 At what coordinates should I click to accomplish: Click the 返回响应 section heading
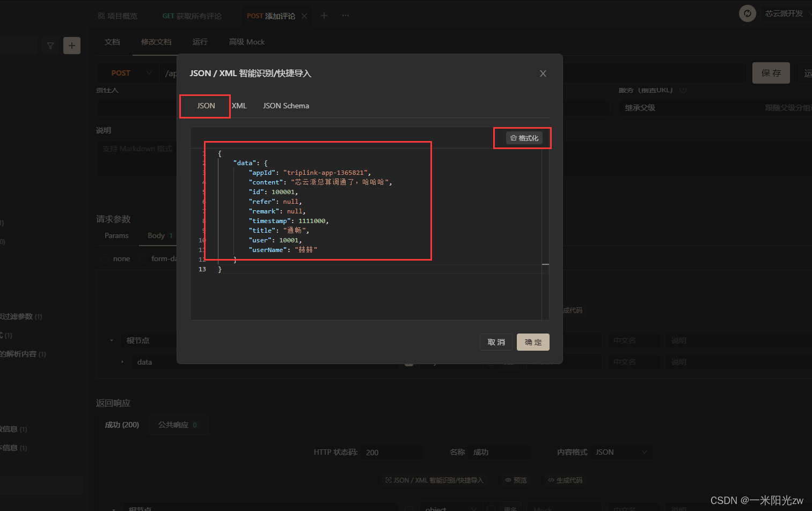coord(113,403)
